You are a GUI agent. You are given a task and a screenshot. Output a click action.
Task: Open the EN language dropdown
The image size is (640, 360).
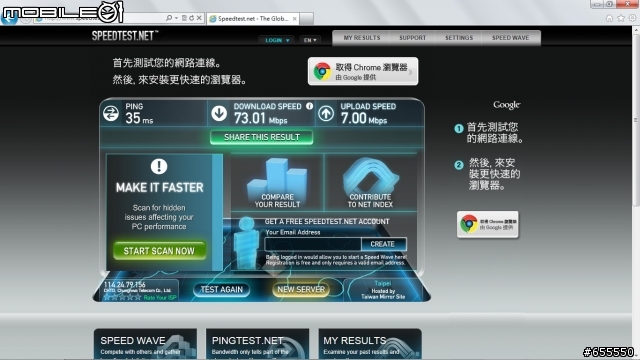(x=310, y=40)
